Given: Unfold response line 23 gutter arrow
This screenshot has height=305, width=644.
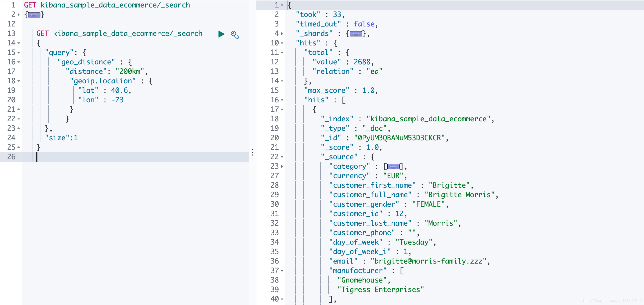Looking at the screenshot, I should [282, 167].
